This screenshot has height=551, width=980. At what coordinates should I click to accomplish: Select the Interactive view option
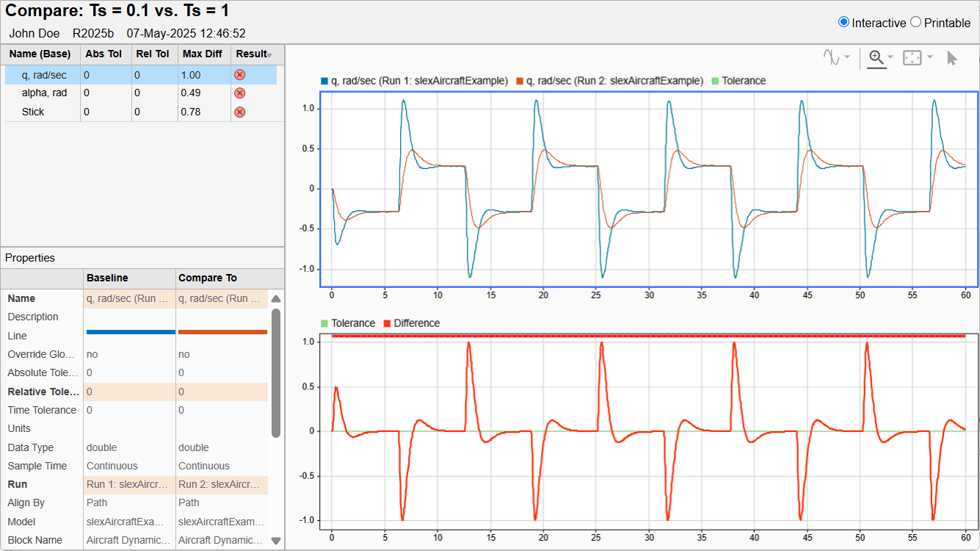click(x=843, y=22)
